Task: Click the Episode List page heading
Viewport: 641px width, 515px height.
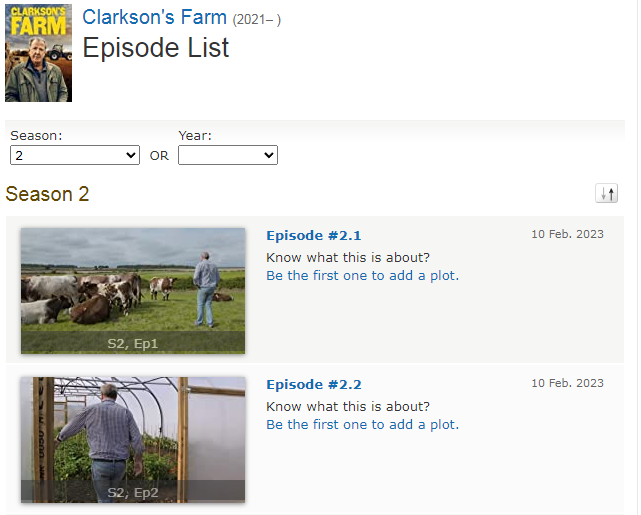Action: (x=156, y=48)
